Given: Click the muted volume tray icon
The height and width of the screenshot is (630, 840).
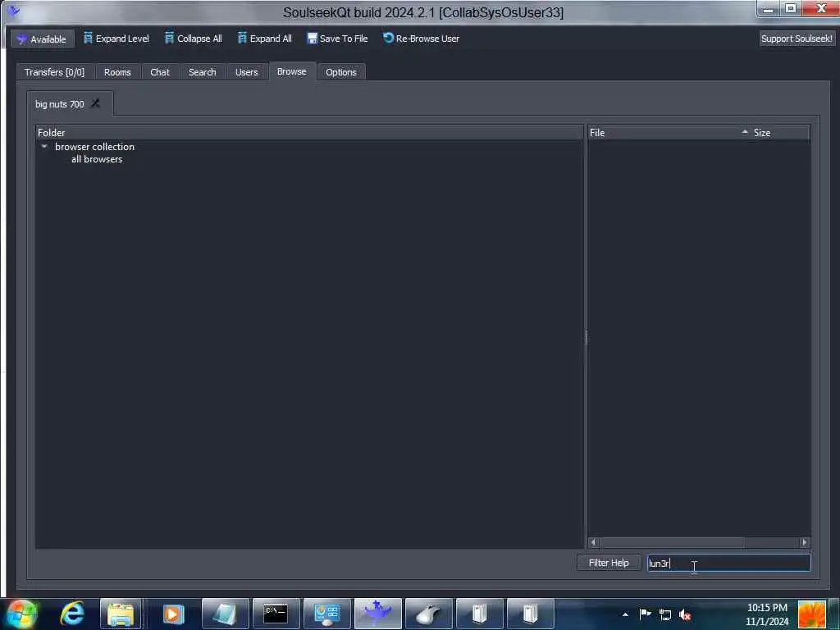Looking at the screenshot, I should coord(685,614).
